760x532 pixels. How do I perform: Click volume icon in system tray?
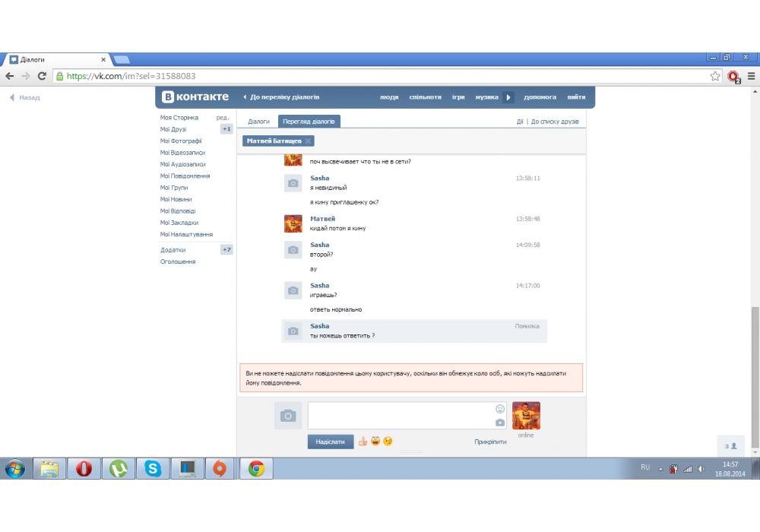click(701, 469)
